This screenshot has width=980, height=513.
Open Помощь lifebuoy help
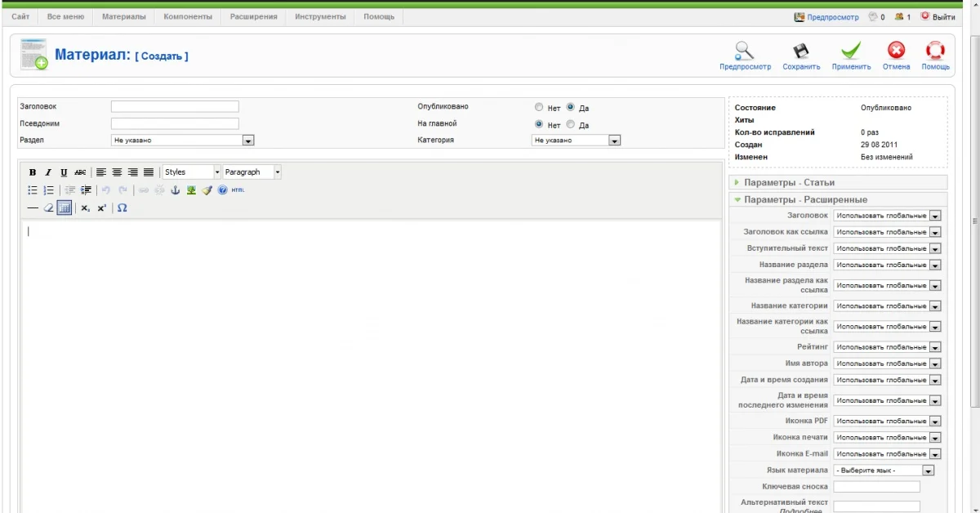click(x=935, y=56)
